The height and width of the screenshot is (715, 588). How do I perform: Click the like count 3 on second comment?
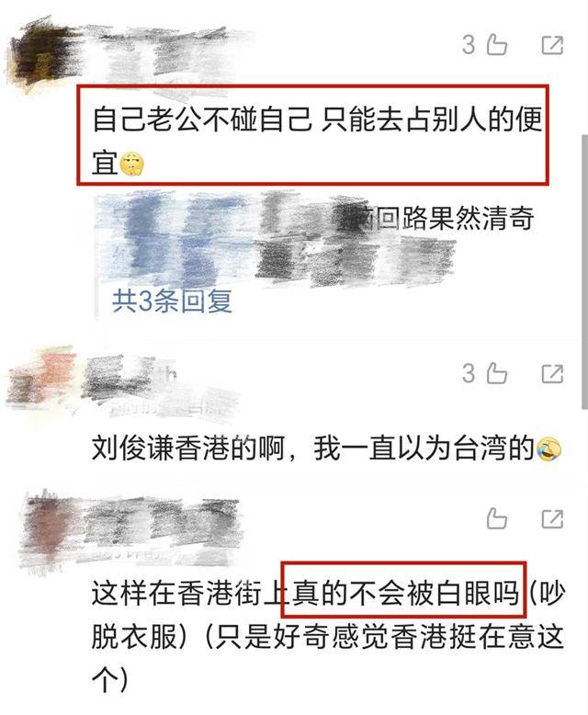(469, 373)
